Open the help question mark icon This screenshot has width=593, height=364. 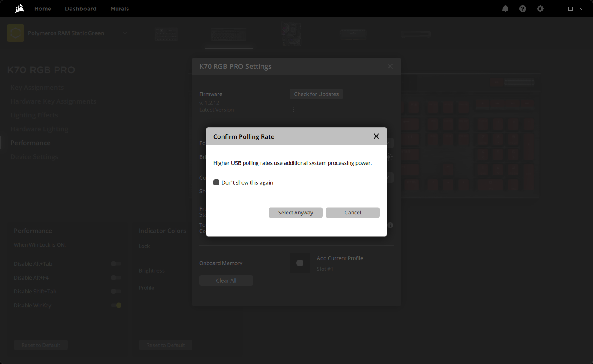[x=523, y=9]
